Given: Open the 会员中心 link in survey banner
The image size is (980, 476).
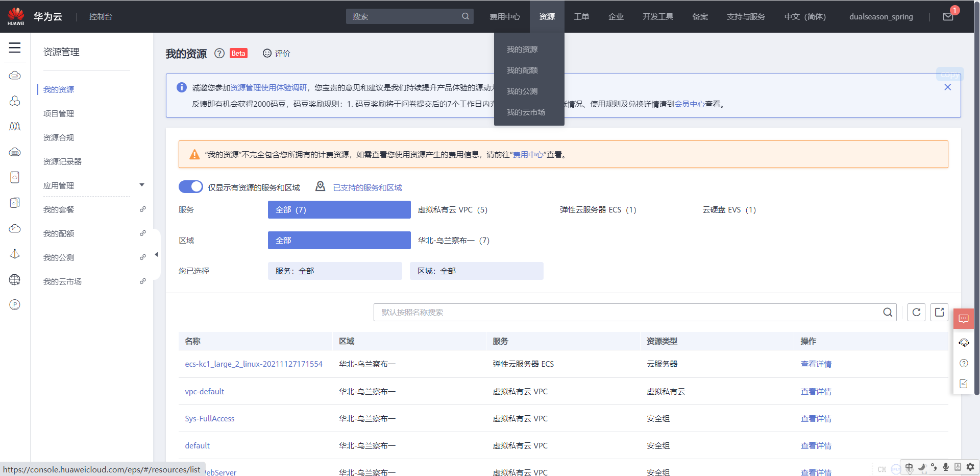Looking at the screenshot, I should (x=690, y=104).
